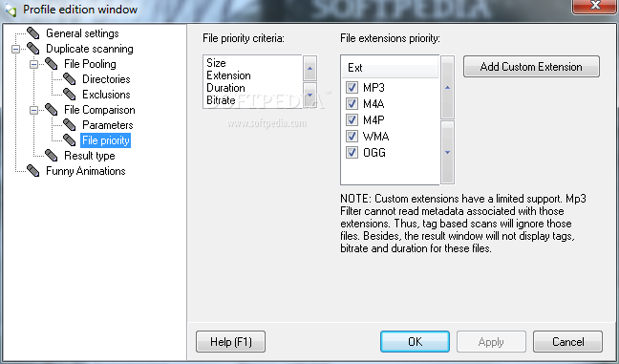This screenshot has width=619, height=364.
Task: Click the pencil icon beside General settings
Action: pos(32,33)
